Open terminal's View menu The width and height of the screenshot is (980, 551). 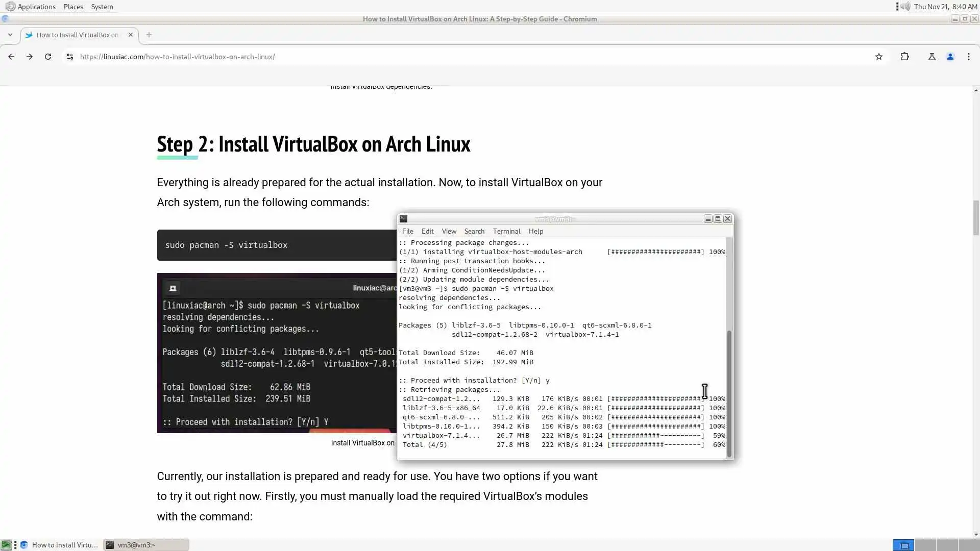[x=449, y=231]
